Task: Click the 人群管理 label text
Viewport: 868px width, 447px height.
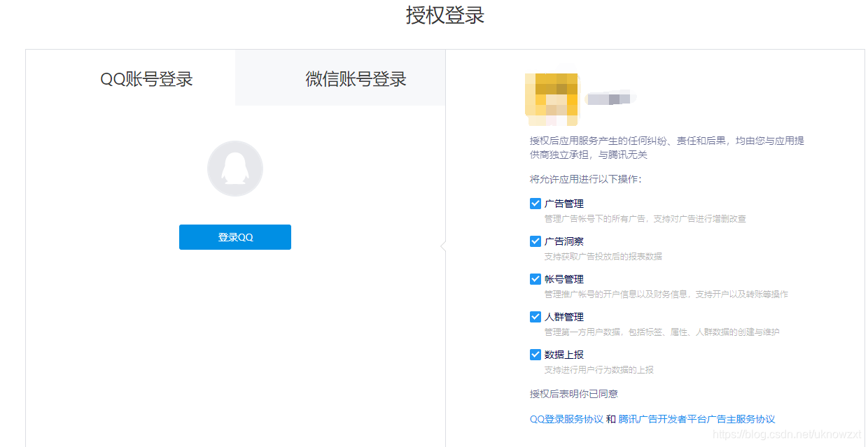Action: pos(564,317)
